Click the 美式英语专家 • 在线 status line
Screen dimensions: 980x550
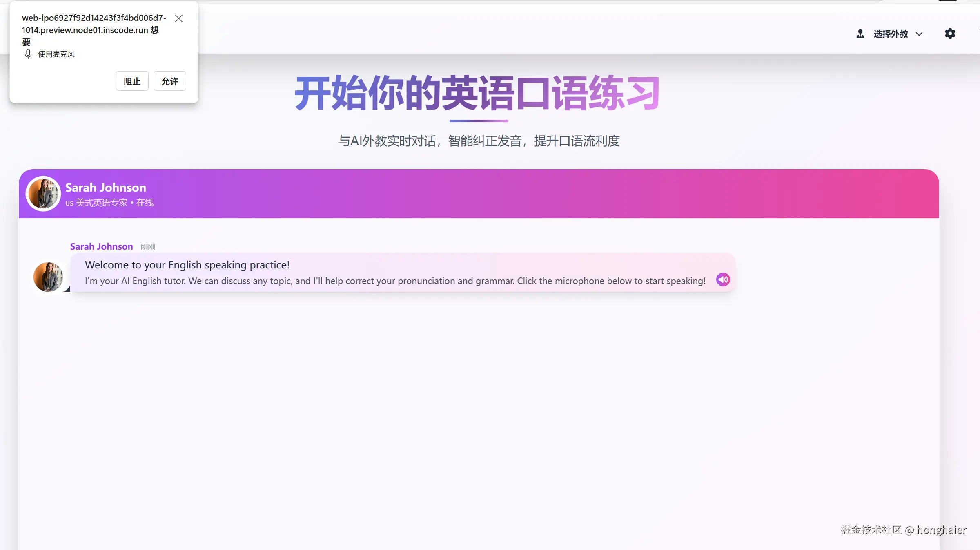109,203
